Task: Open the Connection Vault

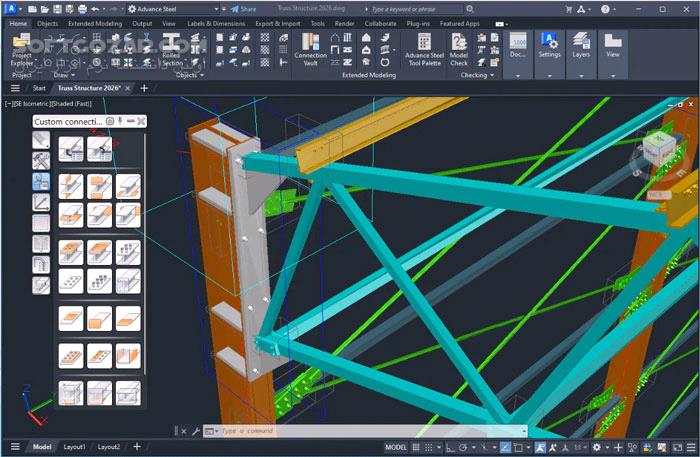Action: click(x=311, y=51)
